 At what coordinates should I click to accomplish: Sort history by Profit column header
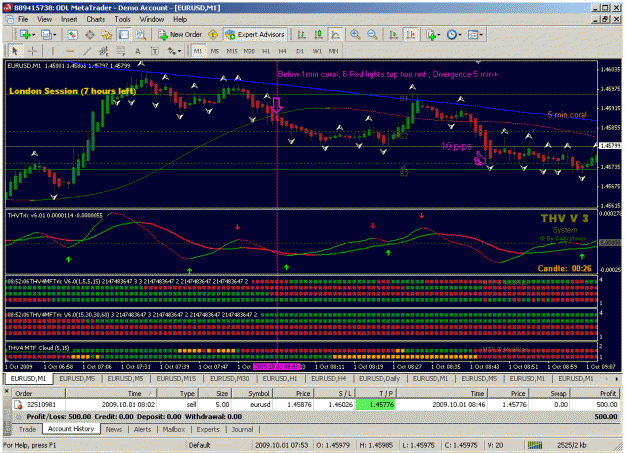595,393
